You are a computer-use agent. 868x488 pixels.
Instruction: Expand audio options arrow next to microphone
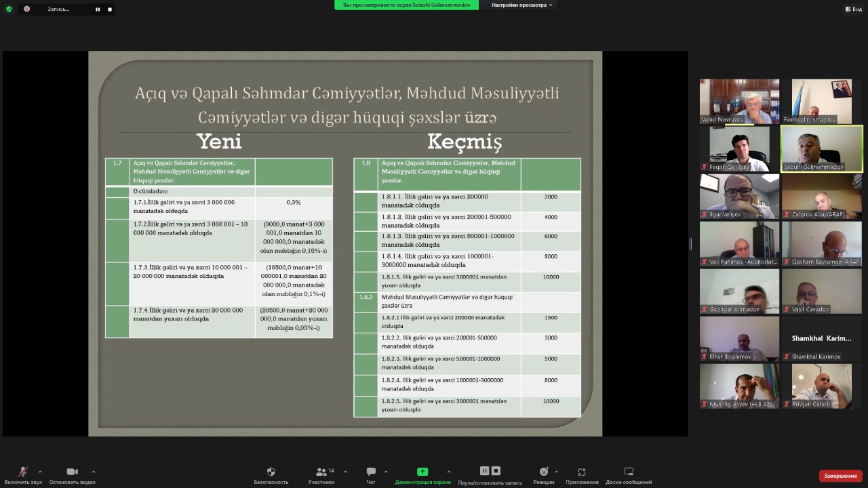point(40,472)
